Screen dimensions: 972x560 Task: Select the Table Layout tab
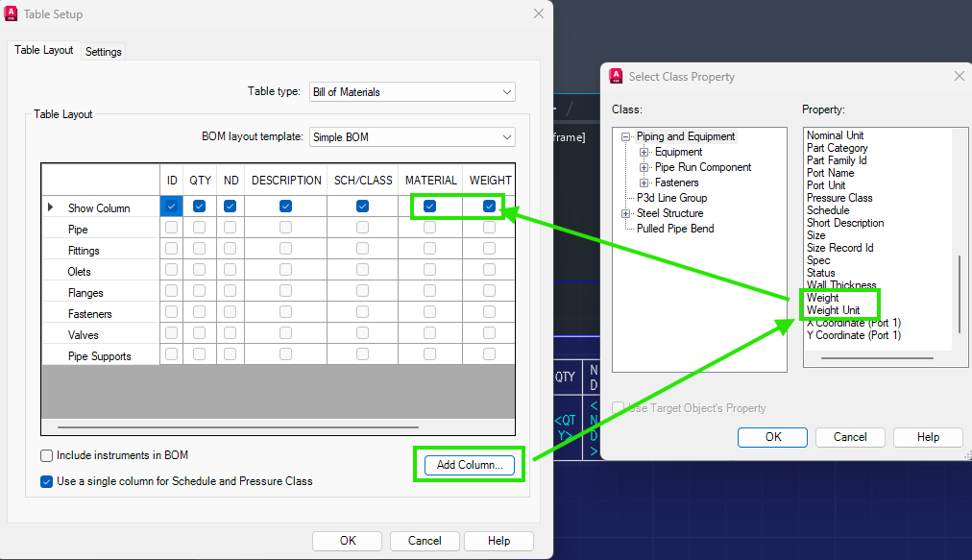coord(44,50)
